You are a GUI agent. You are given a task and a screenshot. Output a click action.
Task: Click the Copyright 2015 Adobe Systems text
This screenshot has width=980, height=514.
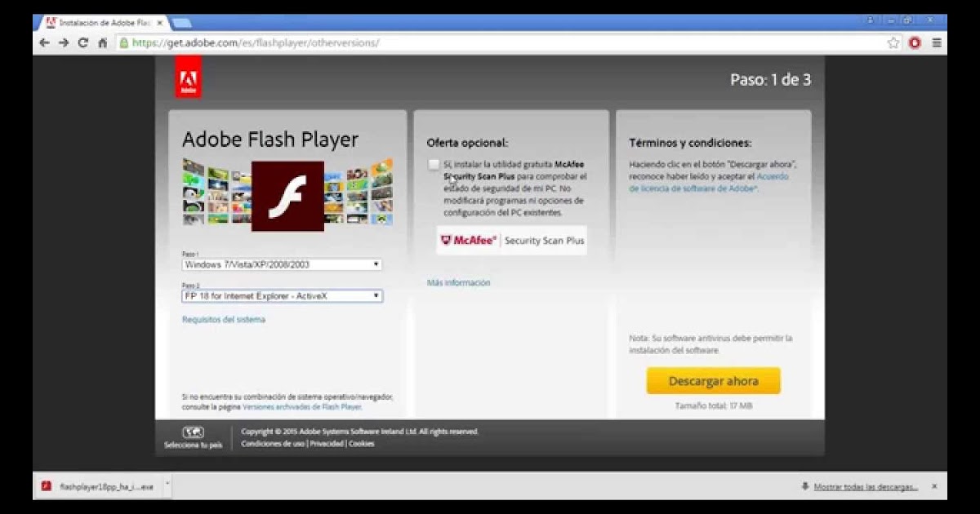click(360, 431)
